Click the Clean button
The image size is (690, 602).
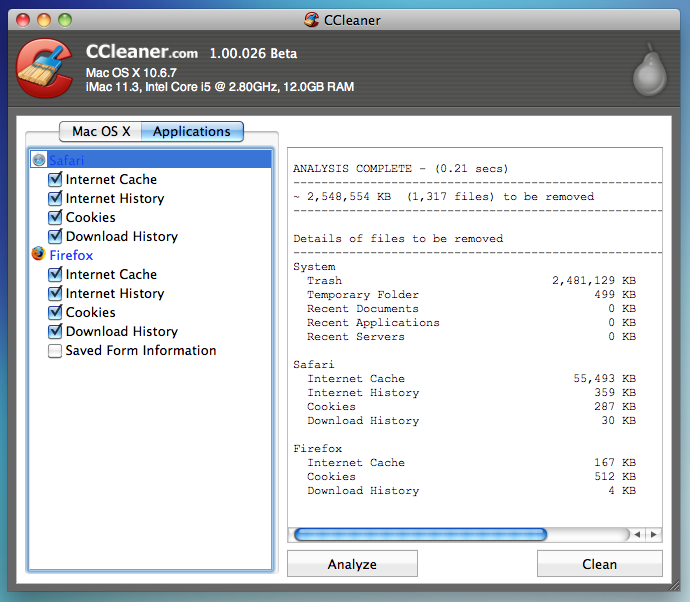pyautogui.click(x=599, y=564)
